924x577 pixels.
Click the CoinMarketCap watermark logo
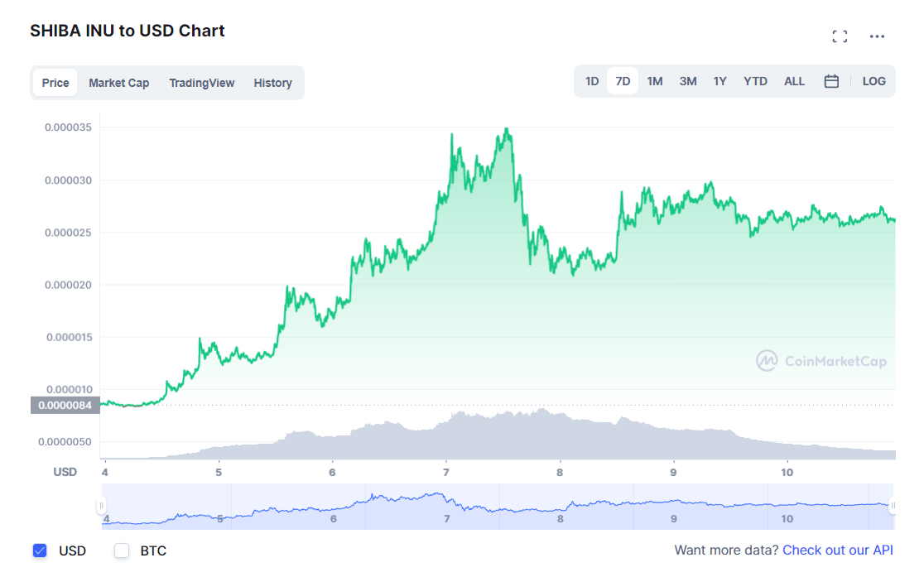pyautogui.click(x=821, y=361)
